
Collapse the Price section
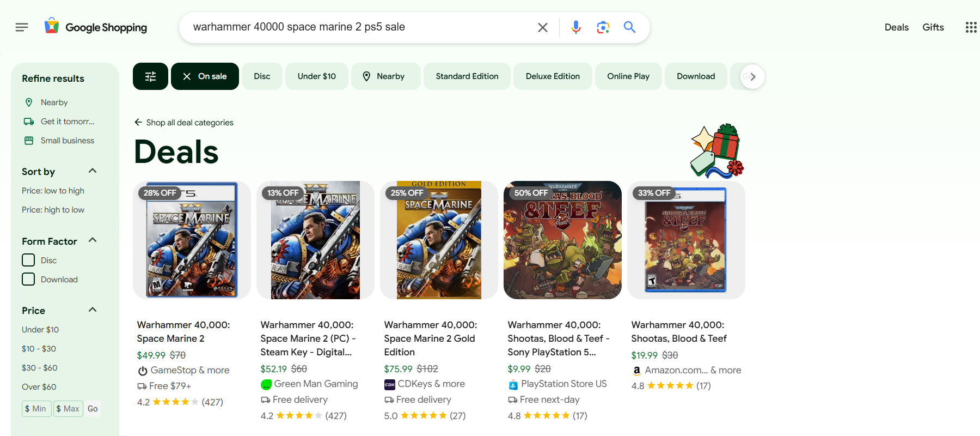(x=92, y=310)
